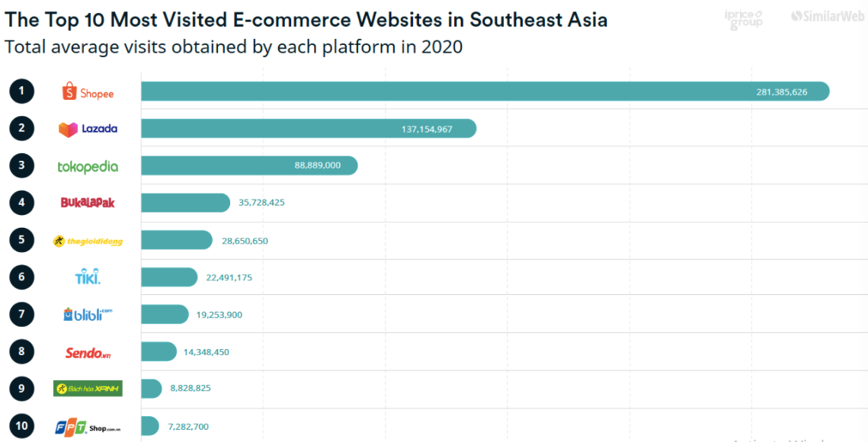The image size is (868, 442).
Task: Click the Lazada value 137,154,967
Action: point(427,129)
